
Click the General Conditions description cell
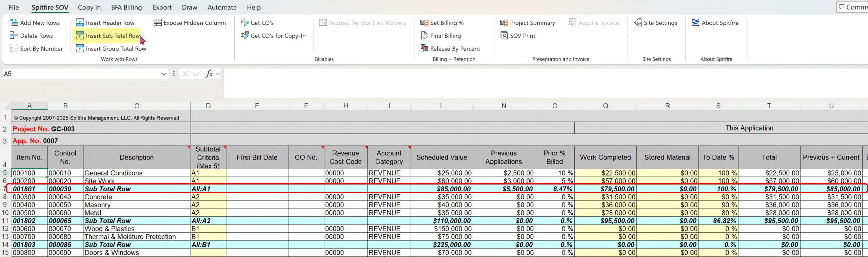(x=137, y=173)
